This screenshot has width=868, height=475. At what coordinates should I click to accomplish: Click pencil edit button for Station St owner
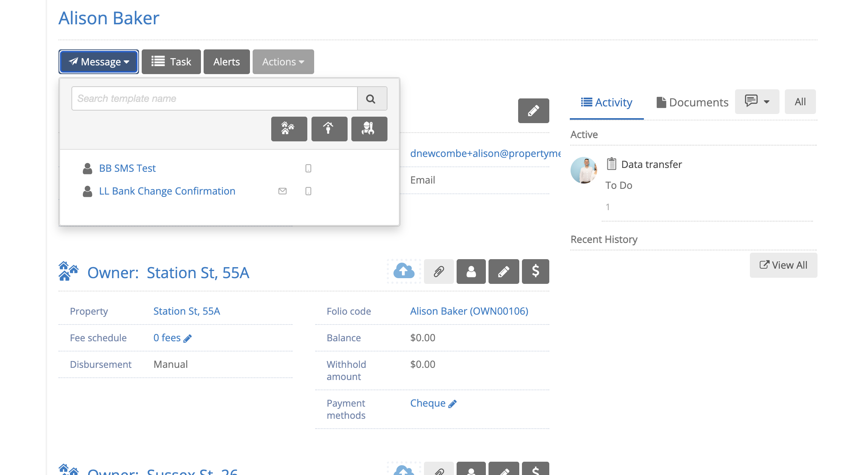pyautogui.click(x=504, y=271)
